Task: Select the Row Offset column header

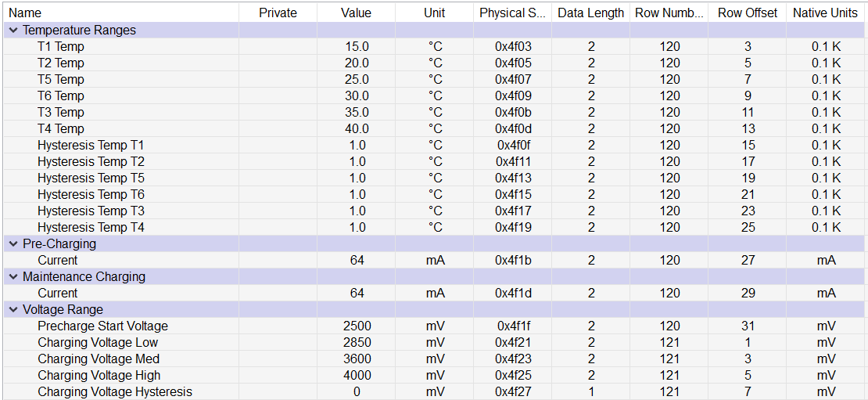Action: point(748,13)
